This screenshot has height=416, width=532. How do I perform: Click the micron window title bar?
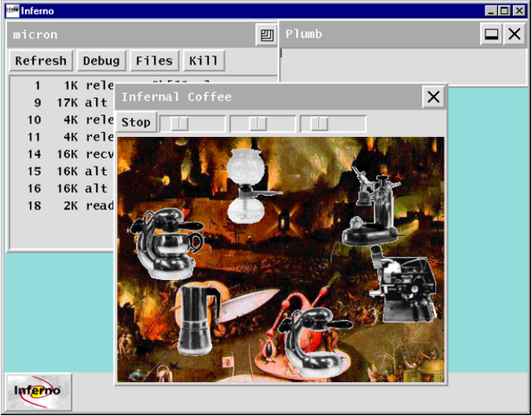[x=131, y=35]
